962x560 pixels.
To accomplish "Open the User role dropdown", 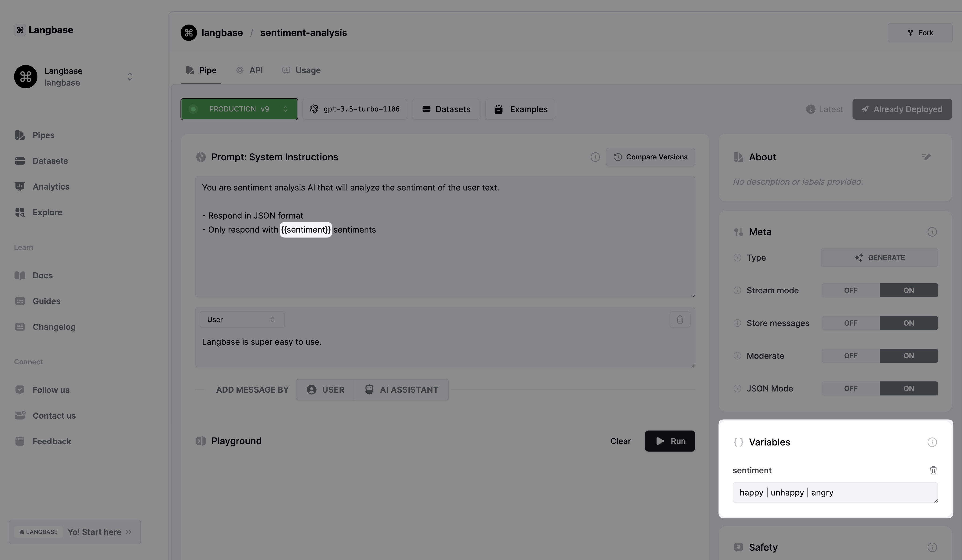I will pyautogui.click(x=242, y=320).
